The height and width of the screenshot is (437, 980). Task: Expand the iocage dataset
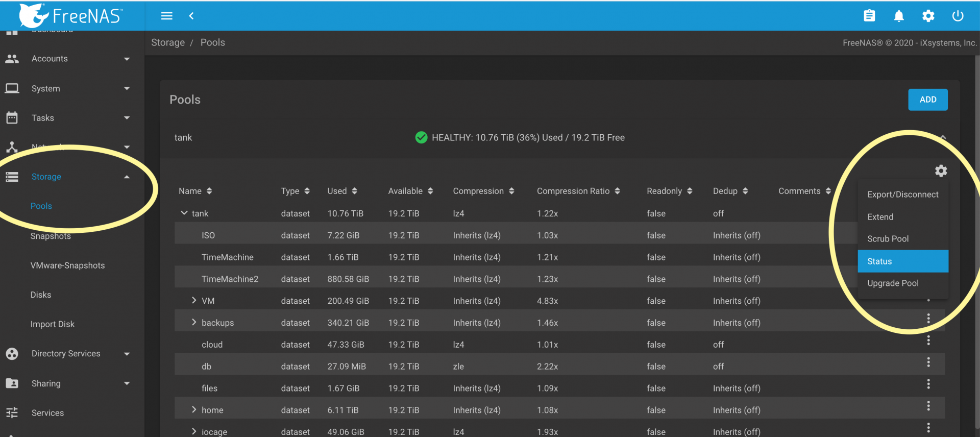tap(194, 431)
